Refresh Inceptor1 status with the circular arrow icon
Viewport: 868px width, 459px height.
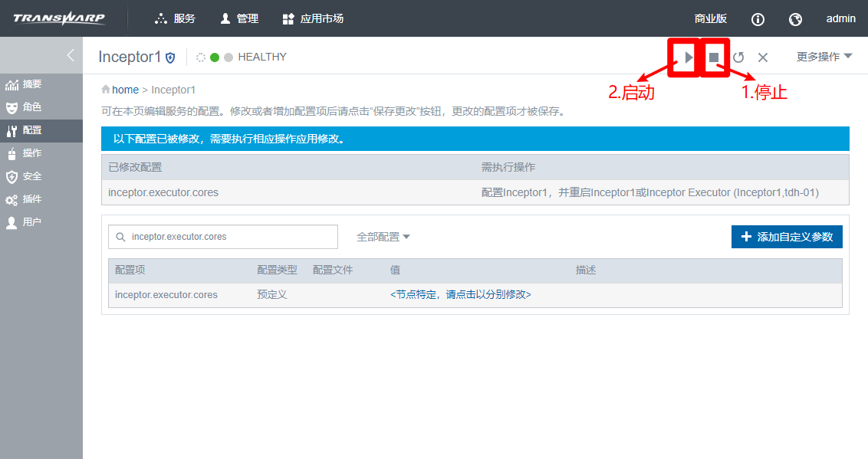[x=738, y=57]
